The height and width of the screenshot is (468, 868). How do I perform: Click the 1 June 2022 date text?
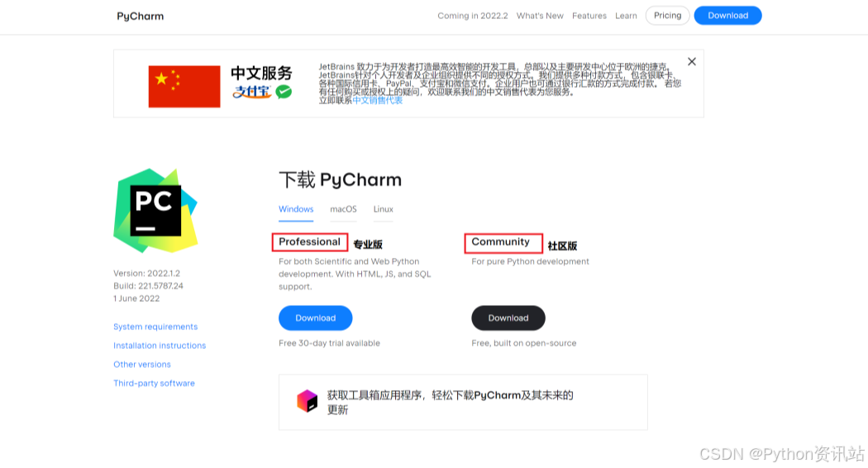click(136, 298)
